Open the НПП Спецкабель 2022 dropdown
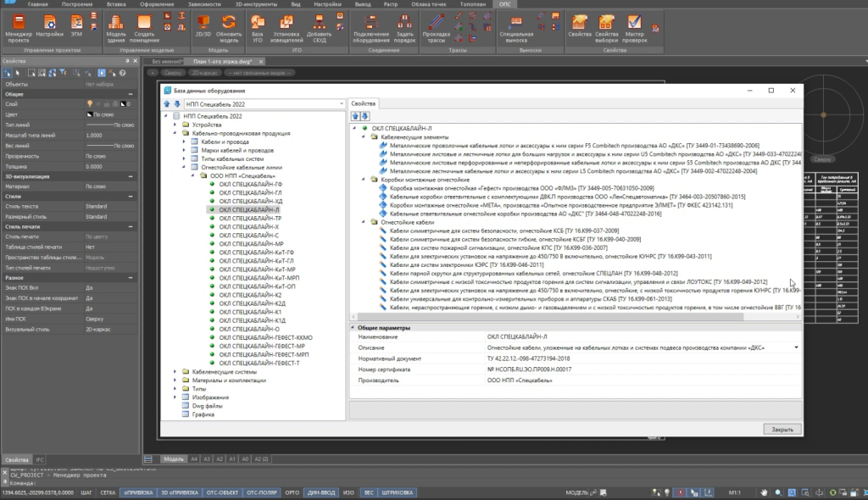This screenshot has height=500, width=868. 342,104
